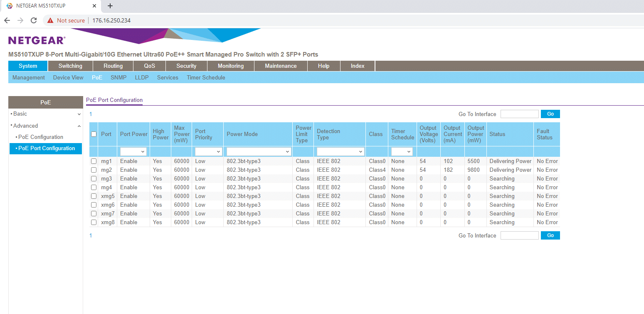Click the 5500 output power value
This screenshot has width=644, height=314.
(474, 161)
